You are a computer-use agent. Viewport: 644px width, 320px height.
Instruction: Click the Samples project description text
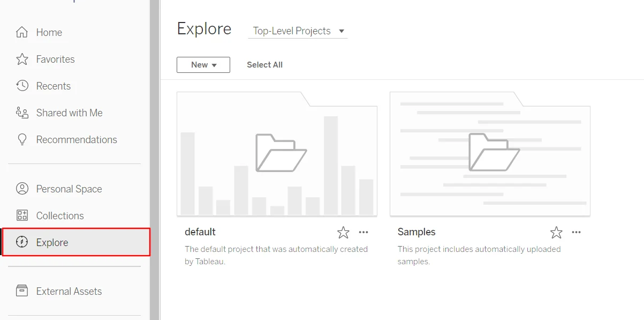479,256
